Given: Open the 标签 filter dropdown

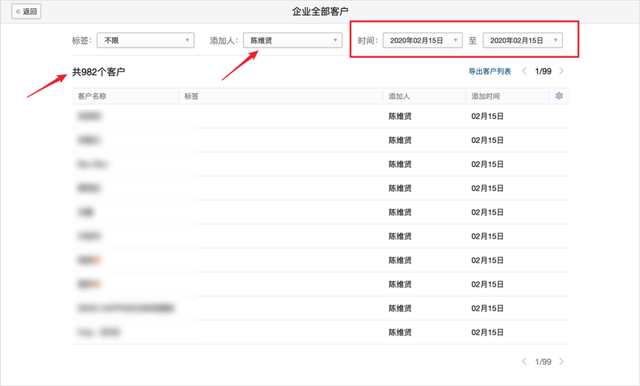Looking at the screenshot, I should [145, 40].
